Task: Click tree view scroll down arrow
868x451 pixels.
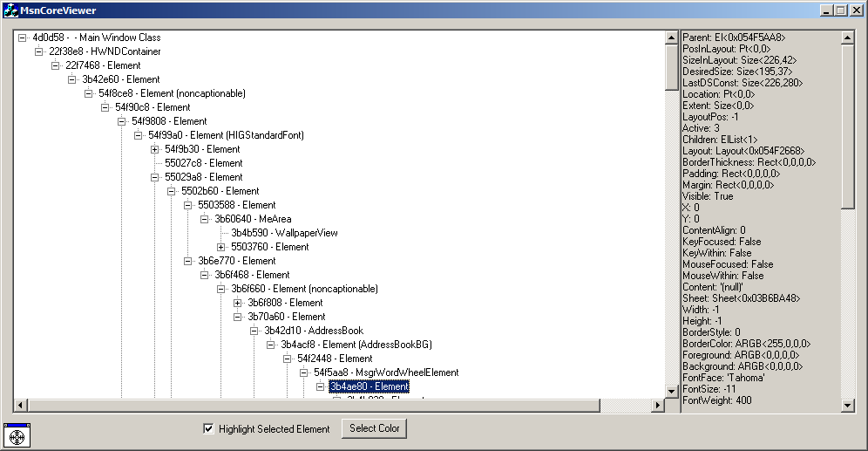Action: [671, 392]
